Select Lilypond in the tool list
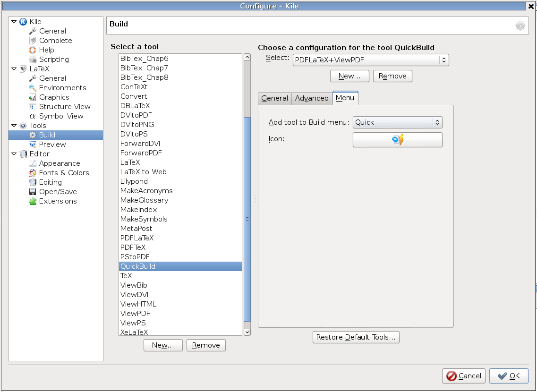This screenshot has height=392, width=537. coord(180,181)
